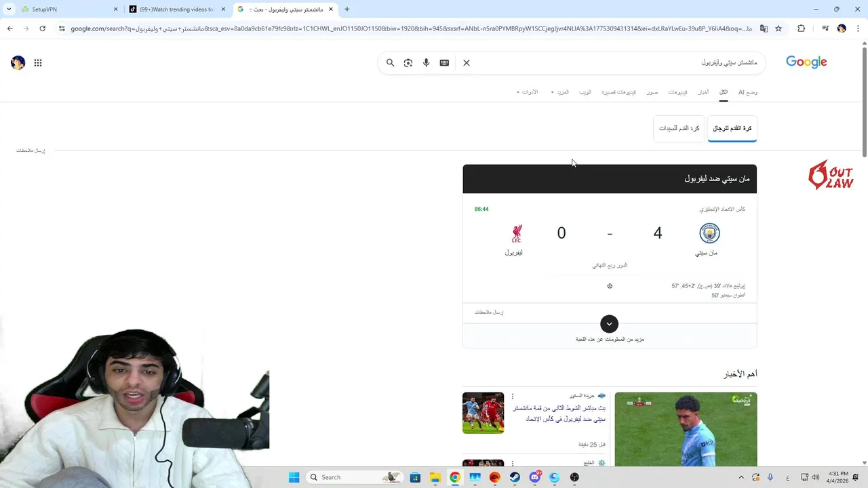Expand the الأدوات (Tools) dropdown
The height and width of the screenshot is (488, 868).
point(527,92)
